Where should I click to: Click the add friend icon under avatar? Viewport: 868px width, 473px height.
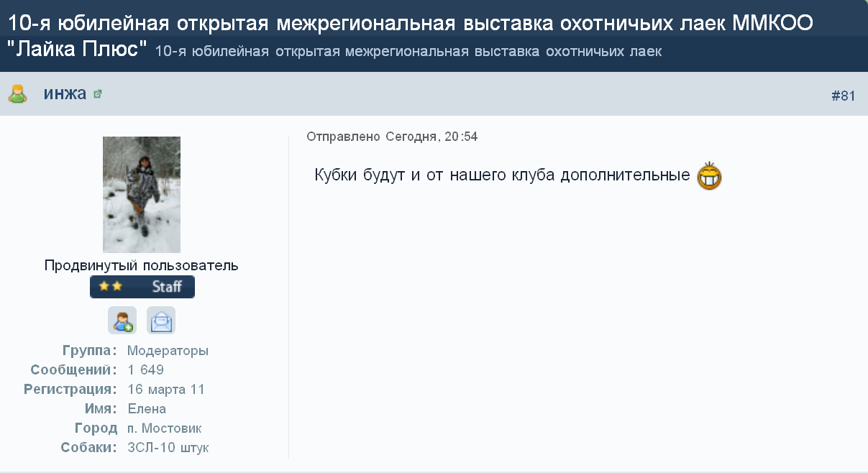click(122, 321)
